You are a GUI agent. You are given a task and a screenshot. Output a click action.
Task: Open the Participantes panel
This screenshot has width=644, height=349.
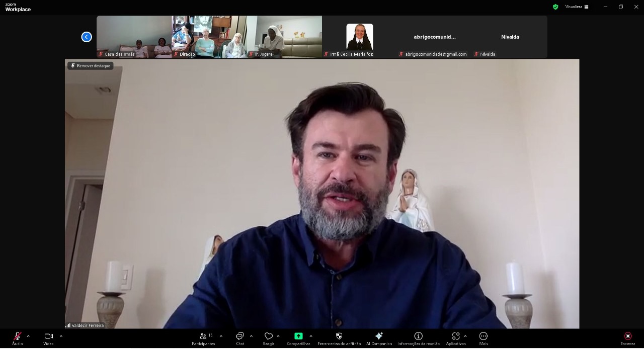pos(203,337)
